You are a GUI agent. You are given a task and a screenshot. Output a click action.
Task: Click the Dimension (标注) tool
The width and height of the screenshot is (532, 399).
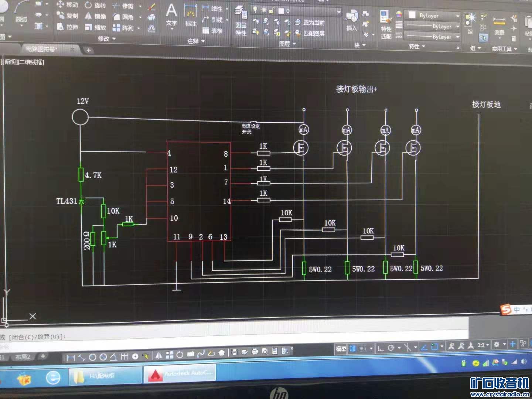pos(191,16)
